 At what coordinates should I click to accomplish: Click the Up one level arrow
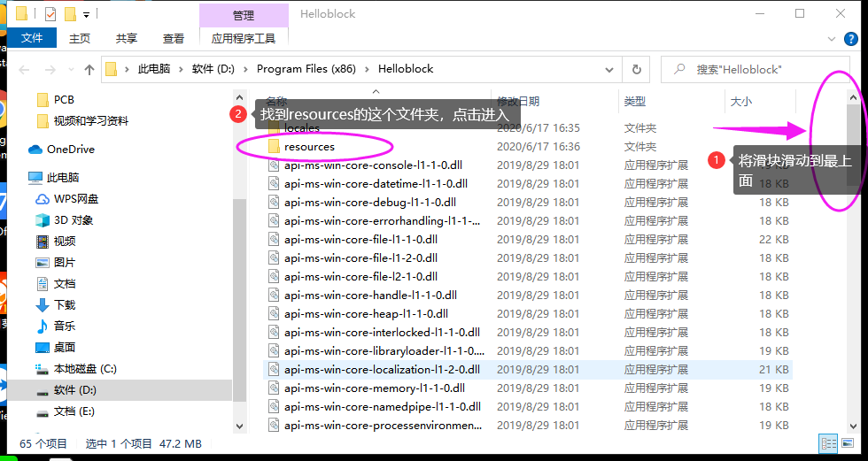(x=89, y=69)
